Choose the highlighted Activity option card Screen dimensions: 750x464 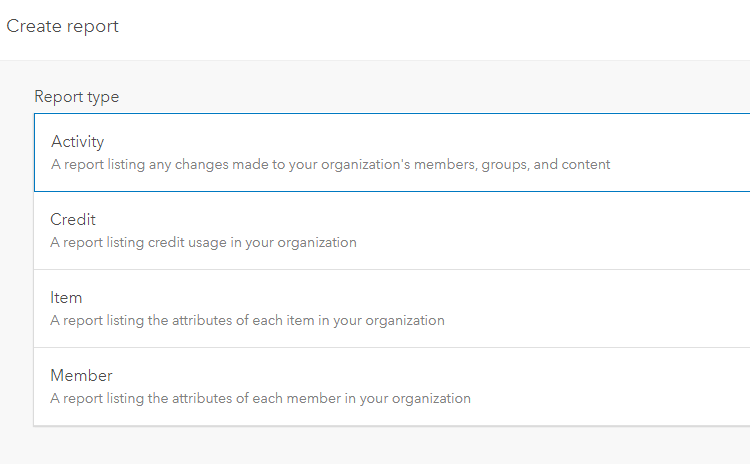[x=600, y=152]
